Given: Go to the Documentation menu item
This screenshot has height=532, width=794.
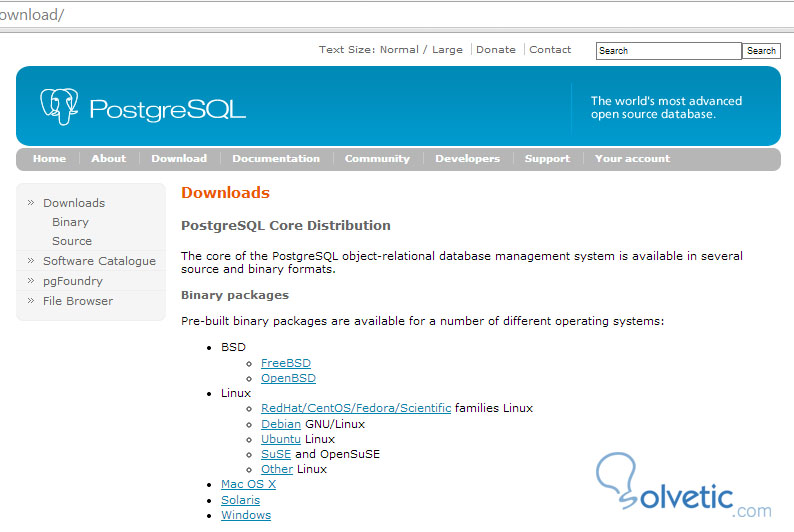Looking at the screenshot, I should 276,158.
